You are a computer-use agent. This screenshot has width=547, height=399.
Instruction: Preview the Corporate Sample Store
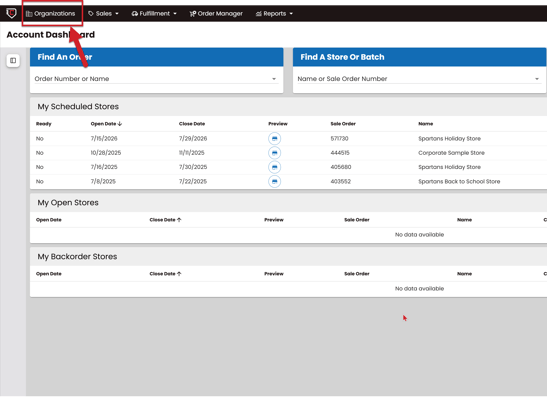[275, 153]
